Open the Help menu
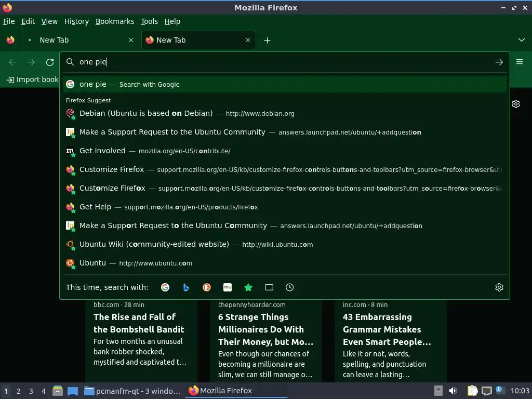532x399 pixels. (172, 21)
